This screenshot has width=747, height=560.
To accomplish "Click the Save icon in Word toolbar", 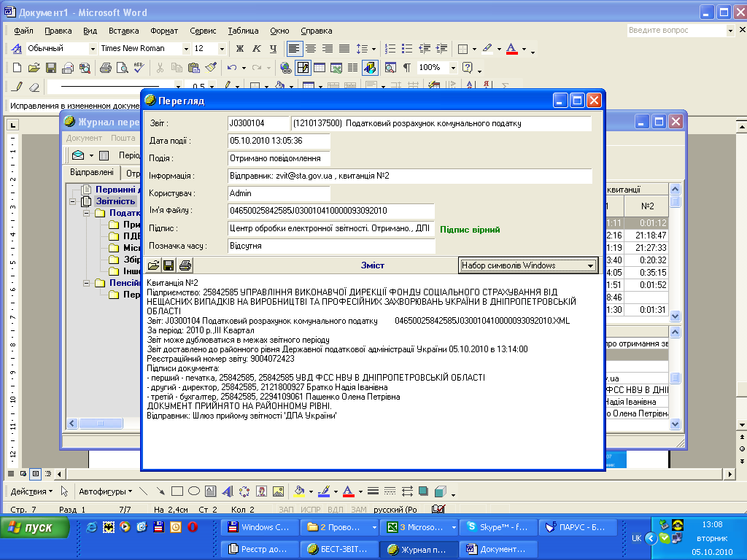I will pos(51,68).
